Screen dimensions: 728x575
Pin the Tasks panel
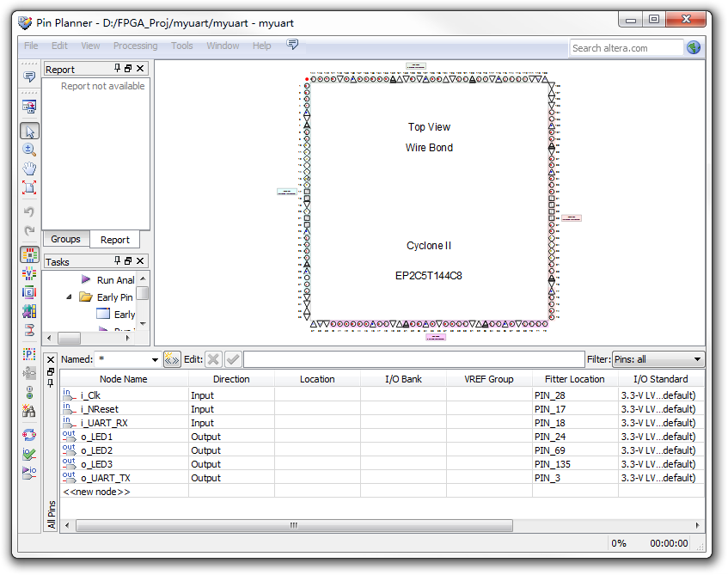coord(118,261)
